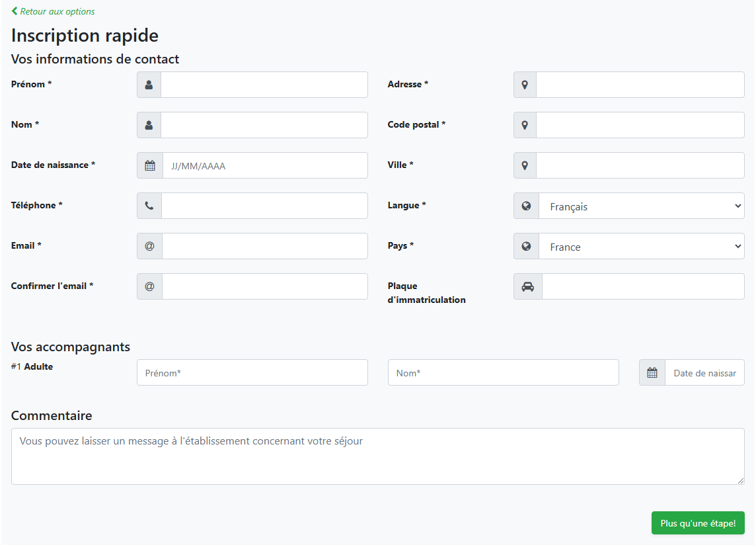Click the calendar icon beside Date de naissance
This screenshot has width=756, height=547.
[x=150, y=165]
